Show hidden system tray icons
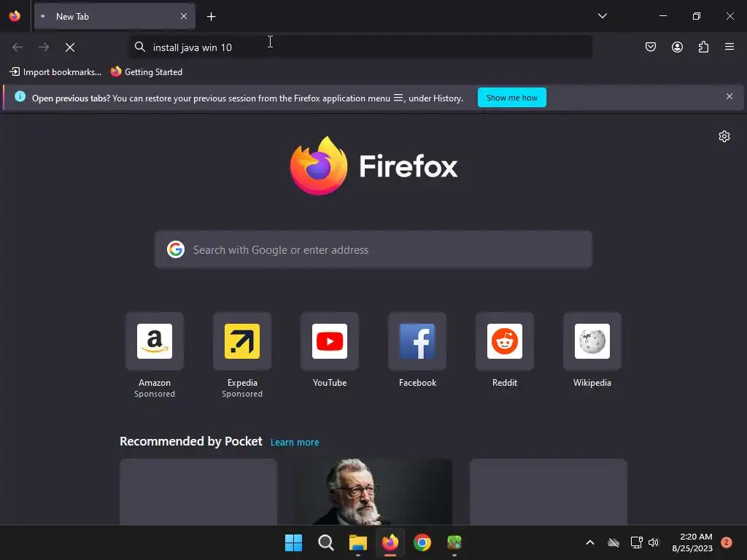 [x=589, y=542]
